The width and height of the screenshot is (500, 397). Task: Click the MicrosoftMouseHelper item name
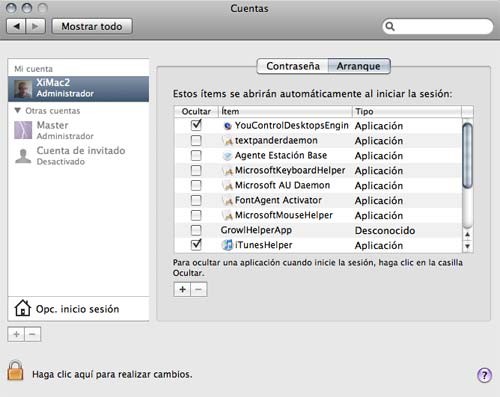pyautogui.click(x=284, y=215)
